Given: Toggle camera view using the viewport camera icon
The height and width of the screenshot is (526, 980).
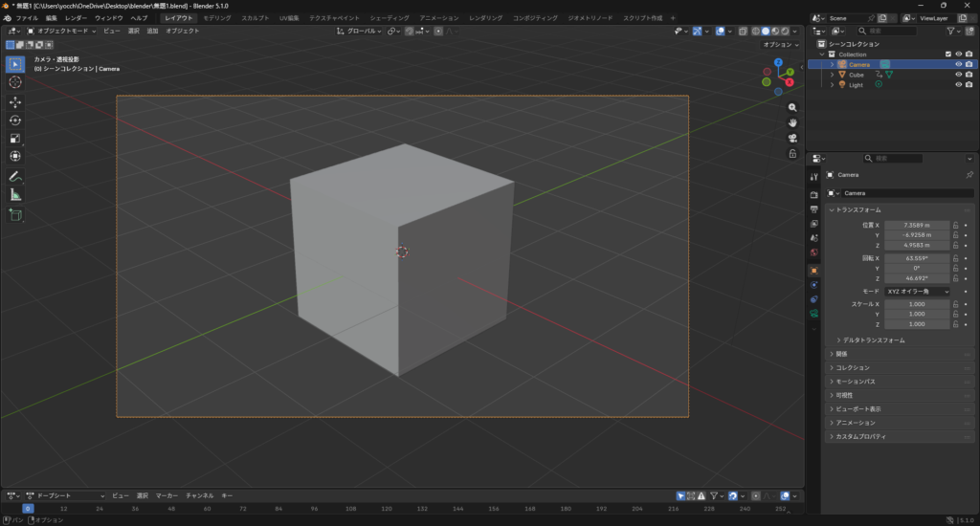Looking at the screenshot, I should pos(792,138).
